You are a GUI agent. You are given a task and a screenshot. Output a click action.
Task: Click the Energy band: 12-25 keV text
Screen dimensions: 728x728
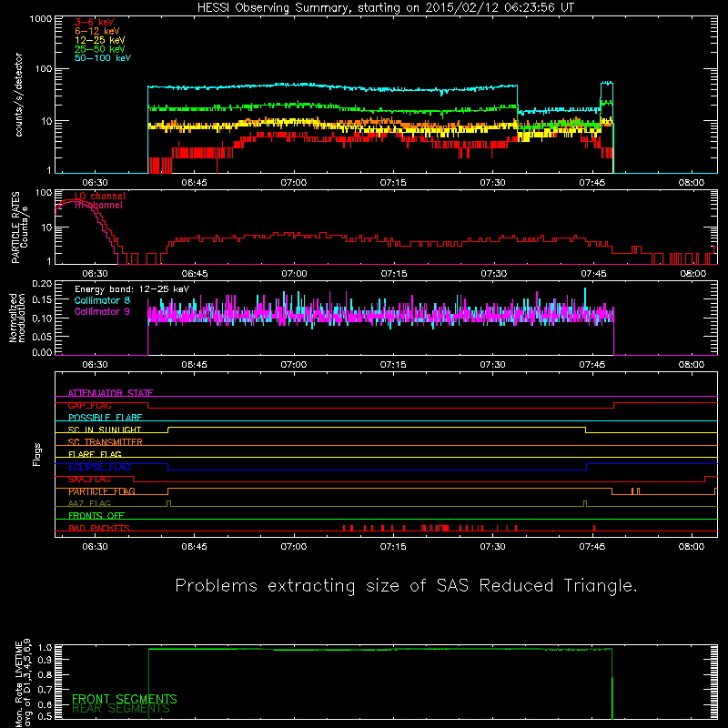pos(132,289)
